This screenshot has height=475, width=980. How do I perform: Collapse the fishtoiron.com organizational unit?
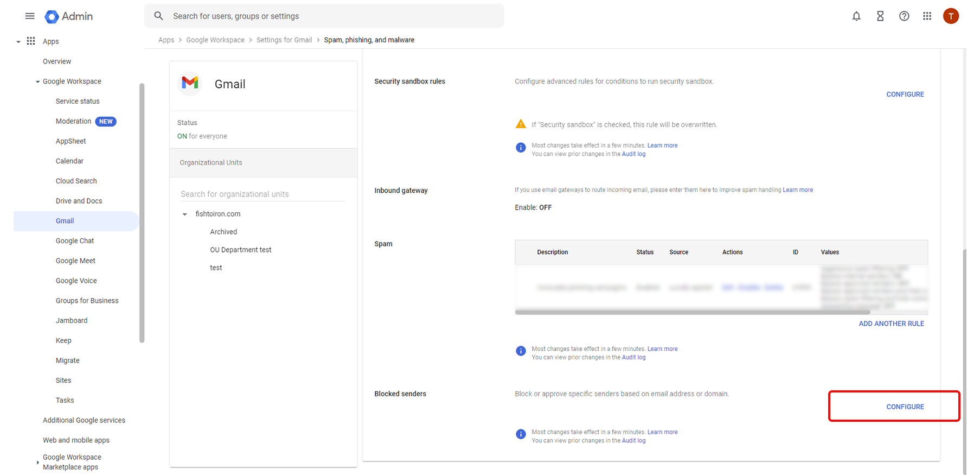coord(184,214)
